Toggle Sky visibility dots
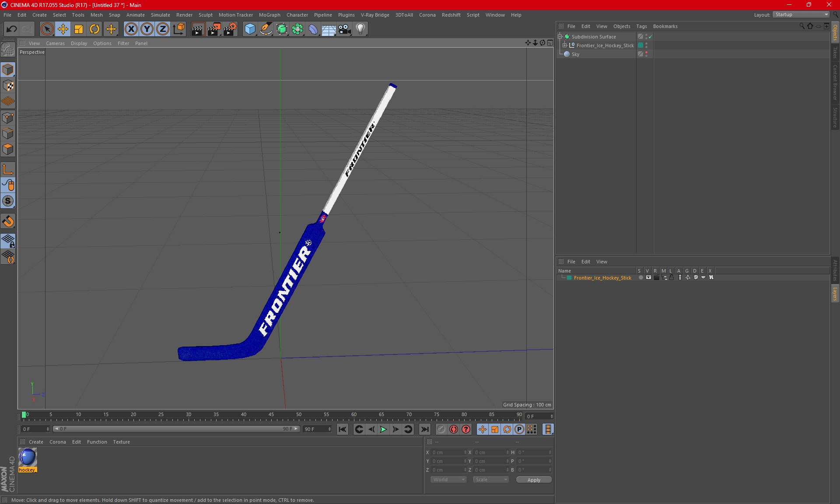This screenshot has height=504, width=840. 646,54
